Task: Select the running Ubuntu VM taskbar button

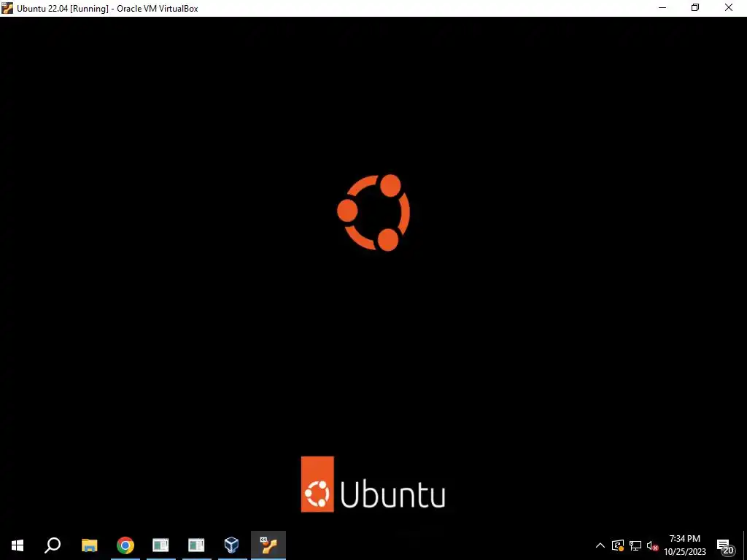Action: [268, 545]
